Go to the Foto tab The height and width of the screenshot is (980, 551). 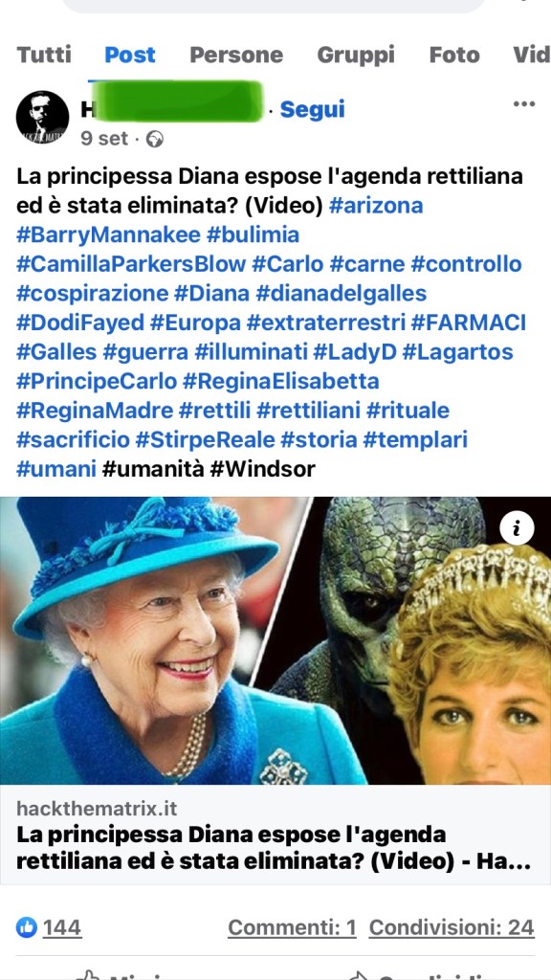454,55
